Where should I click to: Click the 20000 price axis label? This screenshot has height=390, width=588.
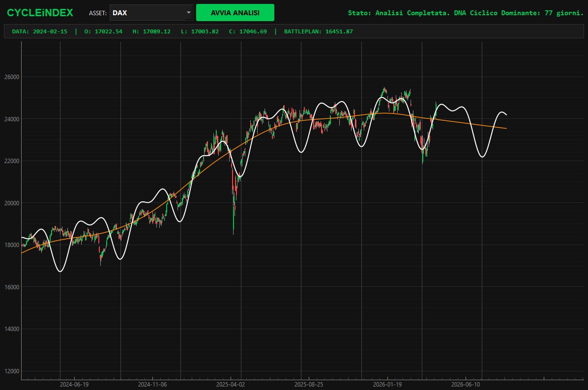12,203
